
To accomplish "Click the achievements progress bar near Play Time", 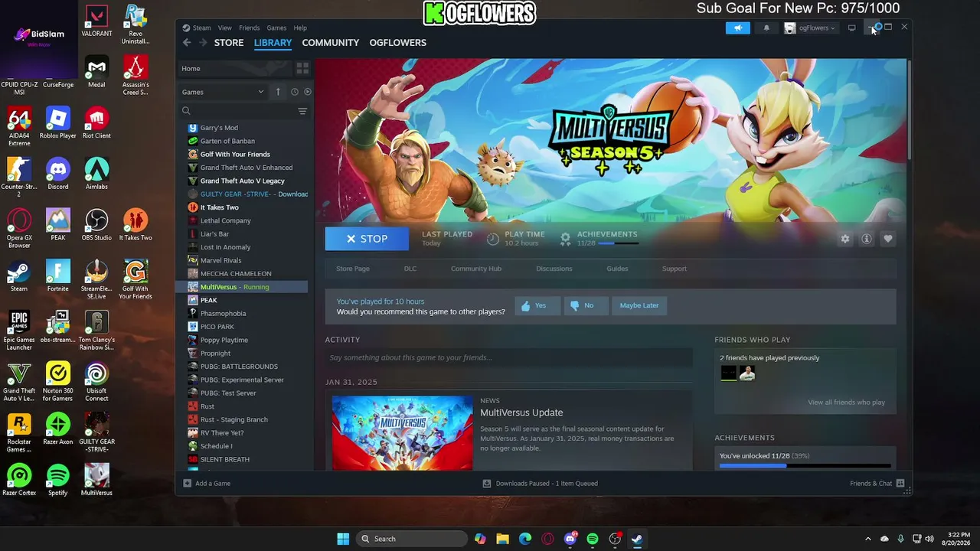I will pyautogui.click(x=619, y=243).
